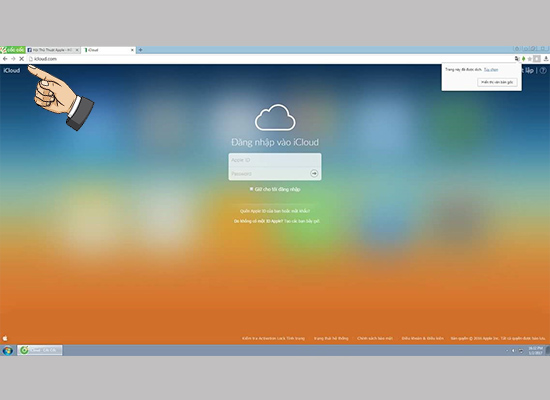The height and width of the screenshot is (400, 550).
Task: Click the Cốc Cốc iCloud taskbar button
Action: coord(40,350)
